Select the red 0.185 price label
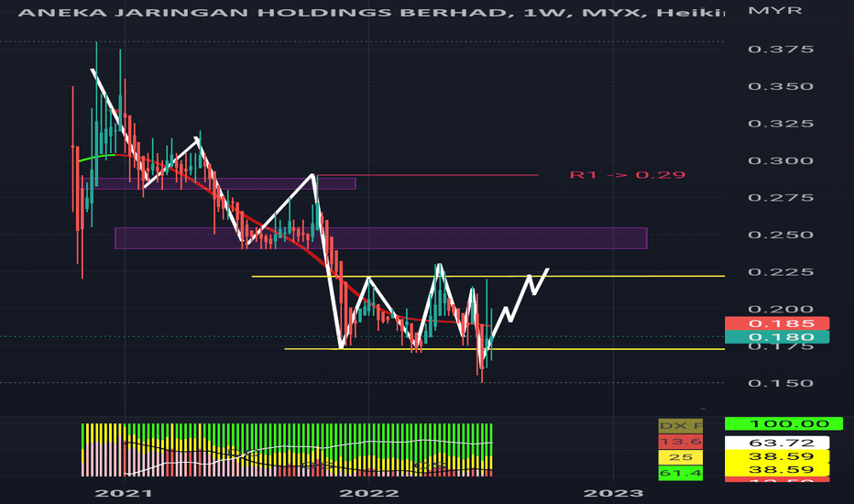Screen dimensions: 854x504 (x=777, y=323)
